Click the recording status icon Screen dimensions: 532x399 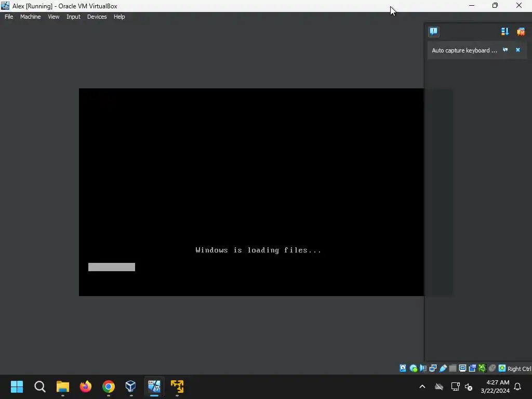click(x=472, y=368)
